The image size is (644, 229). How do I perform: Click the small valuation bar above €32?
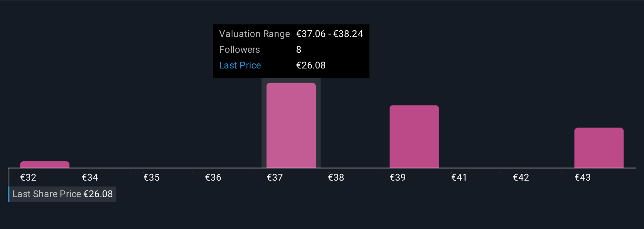(x=45, y=164)
